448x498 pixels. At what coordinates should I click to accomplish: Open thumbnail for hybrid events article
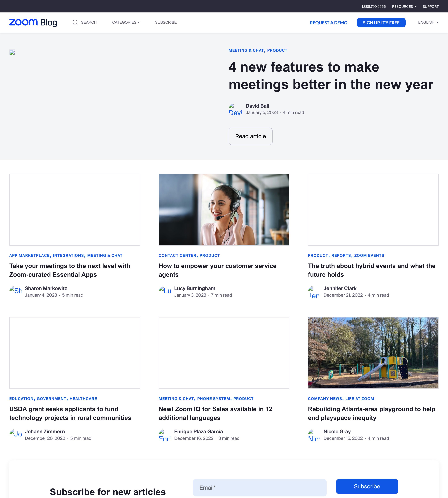(373, 210)
